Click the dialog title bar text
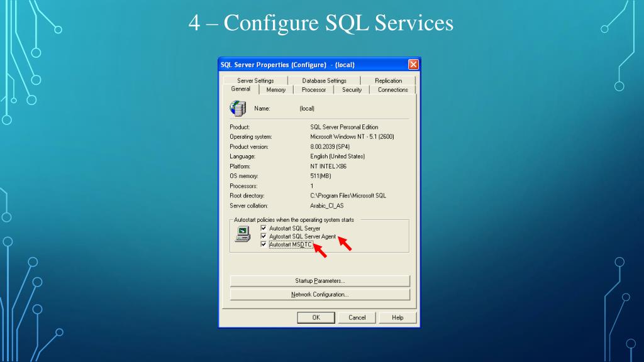 tap(287, 65)
